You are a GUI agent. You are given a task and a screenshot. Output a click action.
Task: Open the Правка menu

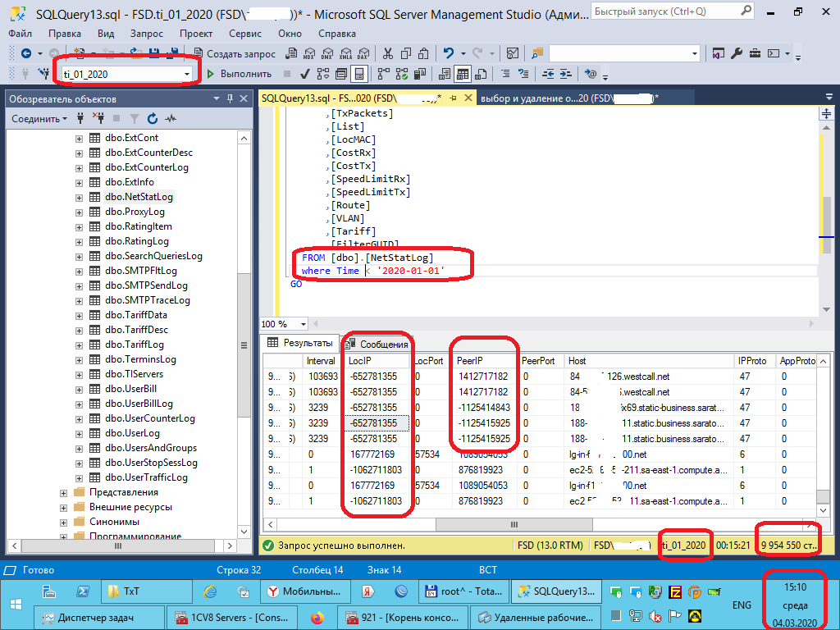point(64,33)
